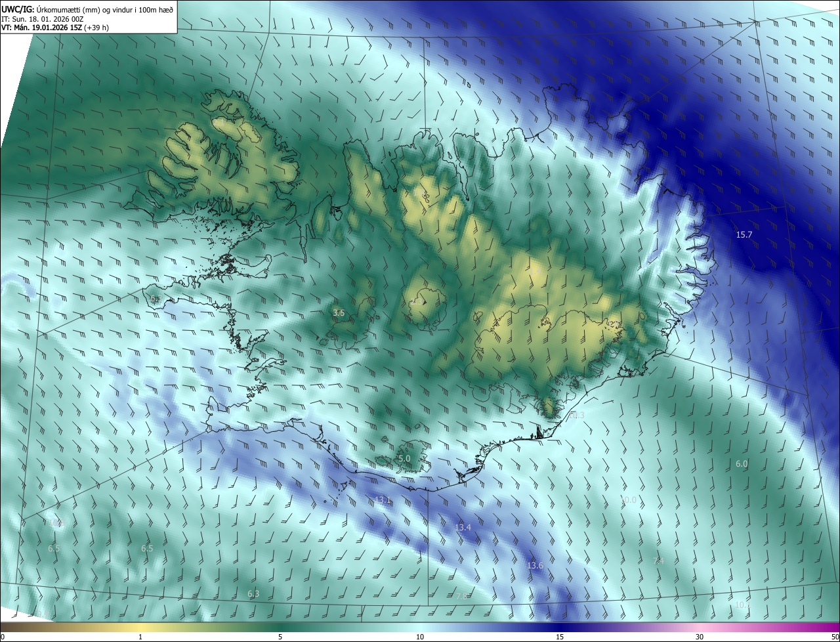
Task: Click the colorbar tick label 0
Action: [x=3, y=637]
